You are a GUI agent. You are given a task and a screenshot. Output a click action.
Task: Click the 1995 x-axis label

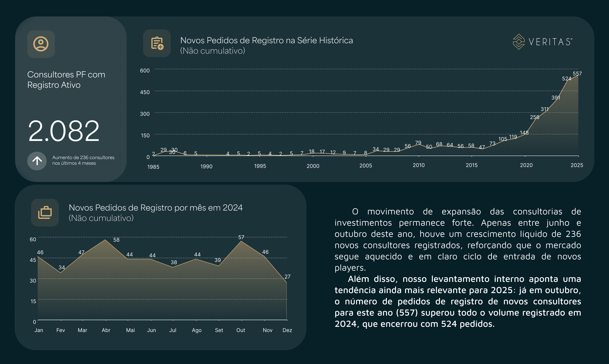(x=260, y=166)
